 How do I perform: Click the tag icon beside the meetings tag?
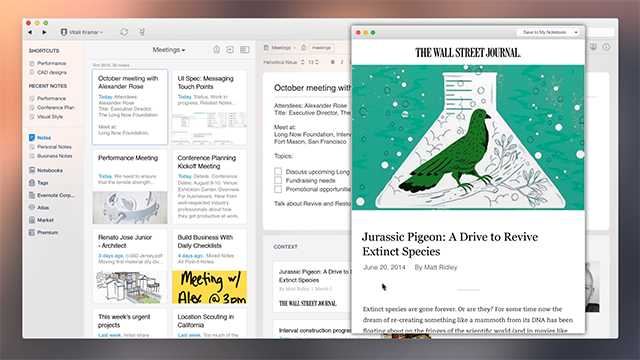pyautogui.click(x=304, y=48)
